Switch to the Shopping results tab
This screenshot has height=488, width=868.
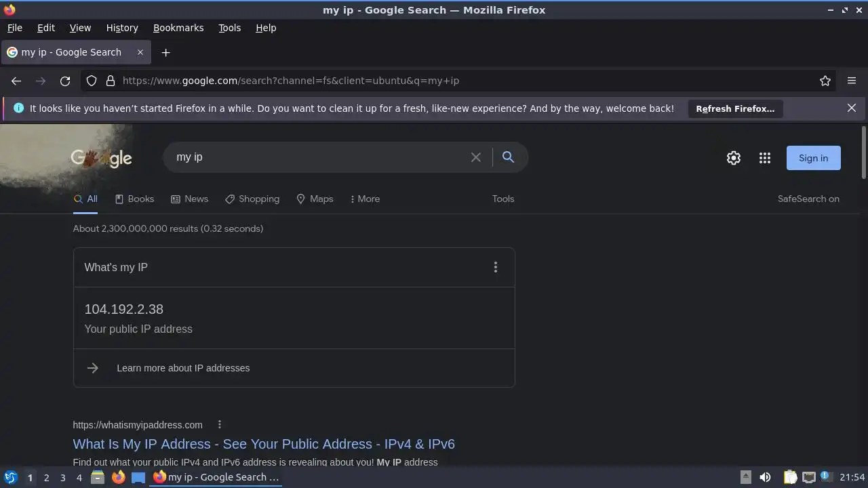[x=252, y=199]
